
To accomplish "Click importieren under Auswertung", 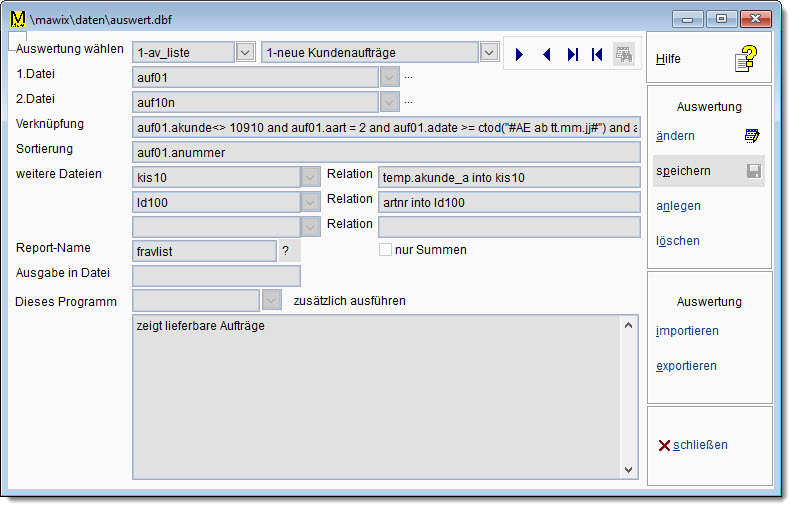I will pyautogui.click(x=687, y=331).
